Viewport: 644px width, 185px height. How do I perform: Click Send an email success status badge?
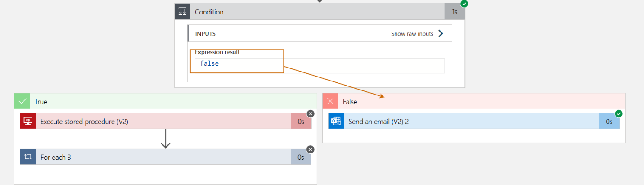coord(619,114)
